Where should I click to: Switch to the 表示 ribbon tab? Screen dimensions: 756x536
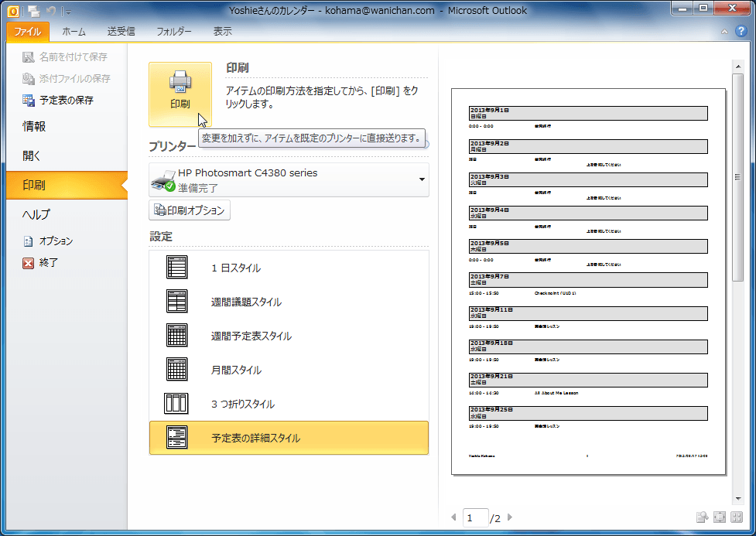(222, 32)
